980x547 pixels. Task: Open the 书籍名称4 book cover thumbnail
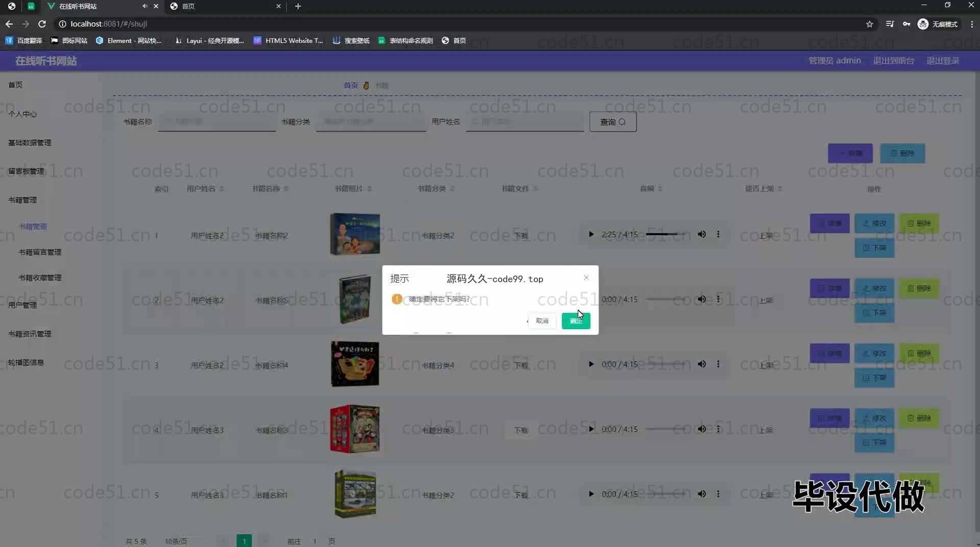355,364
